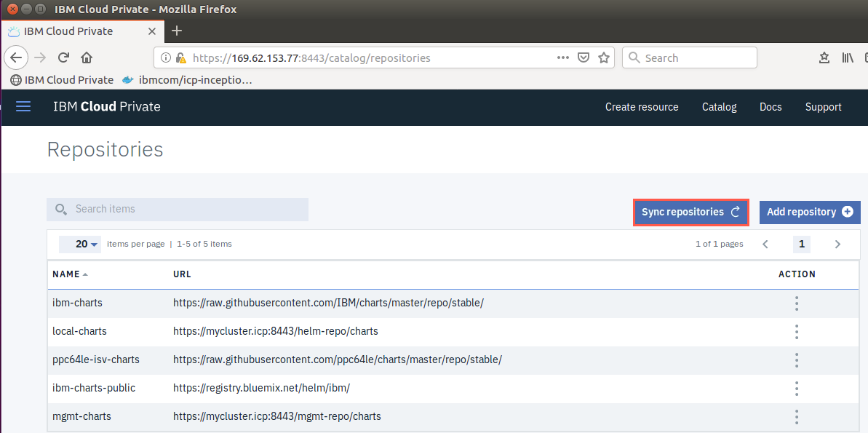Click the raw.githubusercontent.com IBM charts URL

coord(329,303)
